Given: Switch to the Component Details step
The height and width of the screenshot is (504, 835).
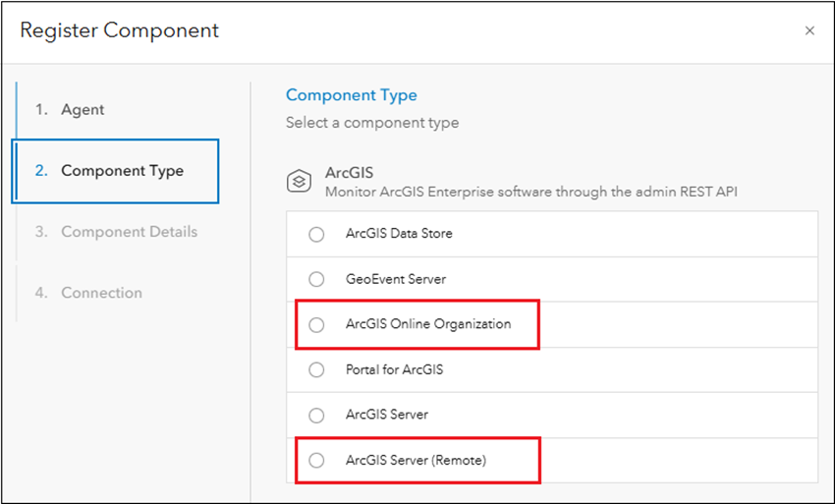Looking at the screenshot, I should (129, 232).
